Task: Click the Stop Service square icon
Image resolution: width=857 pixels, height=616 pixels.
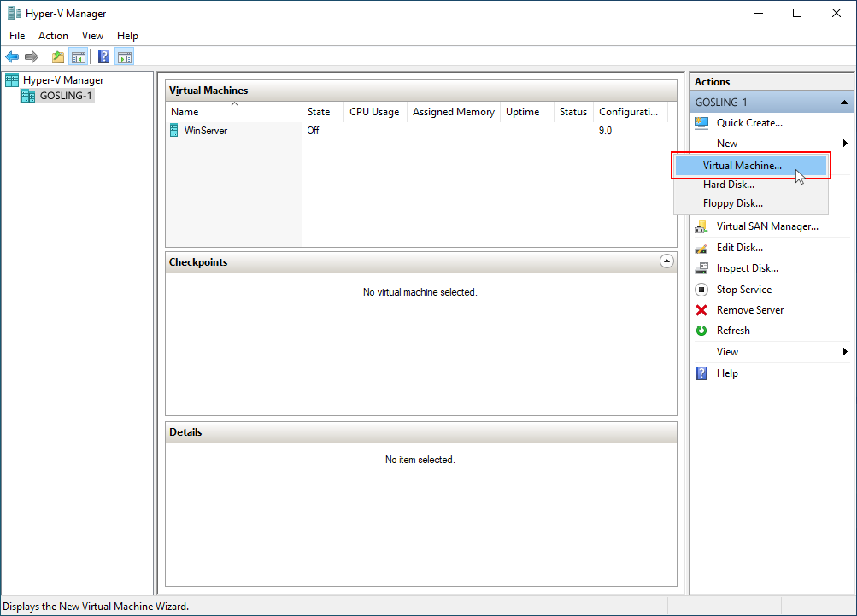Action: coord(701,290)
